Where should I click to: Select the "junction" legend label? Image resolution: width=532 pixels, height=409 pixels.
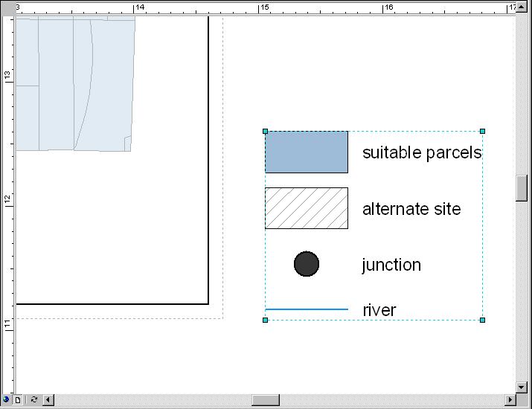(x=391, y=265)
